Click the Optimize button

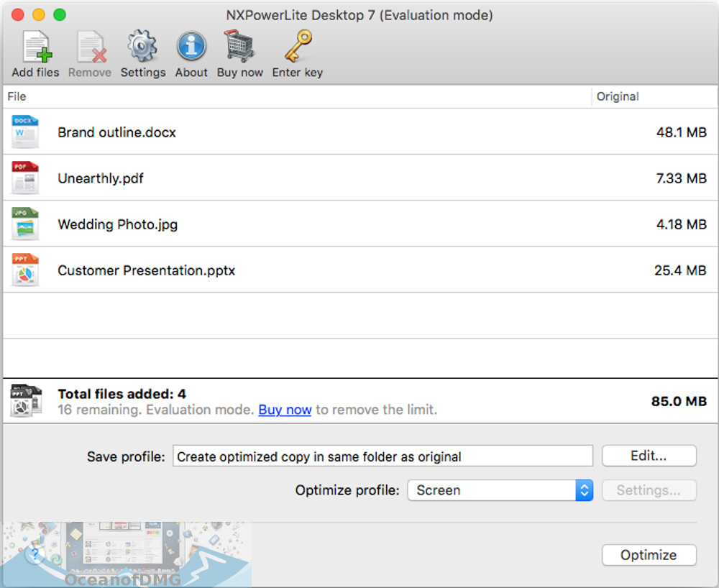pyautogui.click(x=649, y=555)
